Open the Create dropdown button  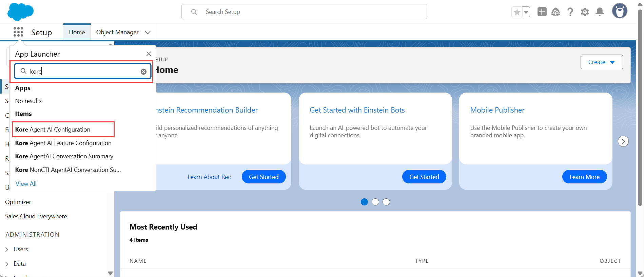601,62
